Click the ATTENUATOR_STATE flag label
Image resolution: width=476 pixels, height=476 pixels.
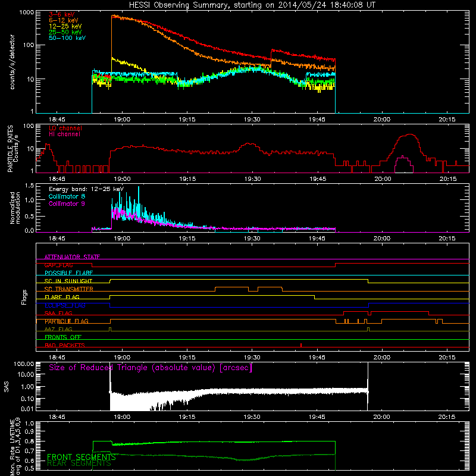click(x=72, y=257)
